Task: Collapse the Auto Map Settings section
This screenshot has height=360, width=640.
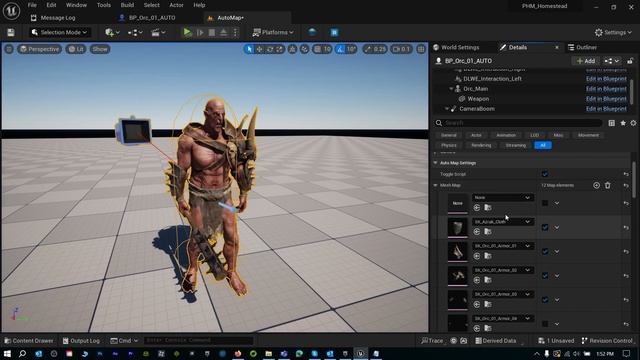Action: point(435,163)
